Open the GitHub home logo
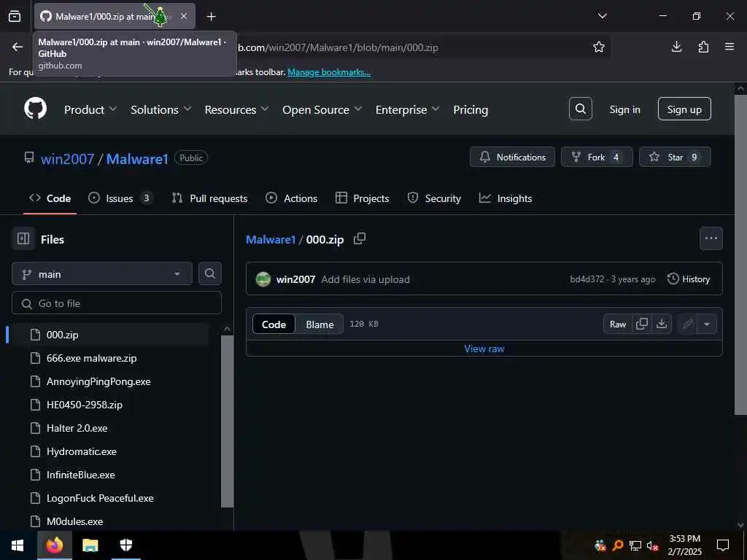 coord(35,109)
